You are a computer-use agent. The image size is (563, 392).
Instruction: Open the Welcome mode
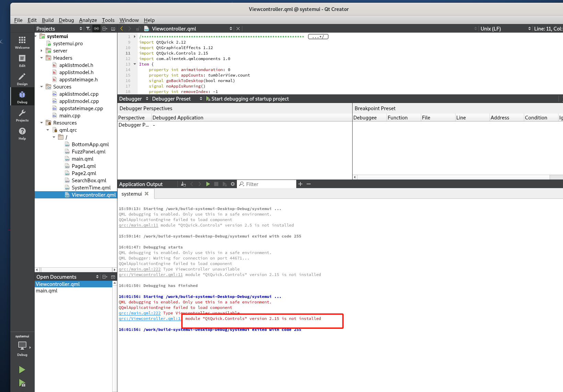coord(22,43)
